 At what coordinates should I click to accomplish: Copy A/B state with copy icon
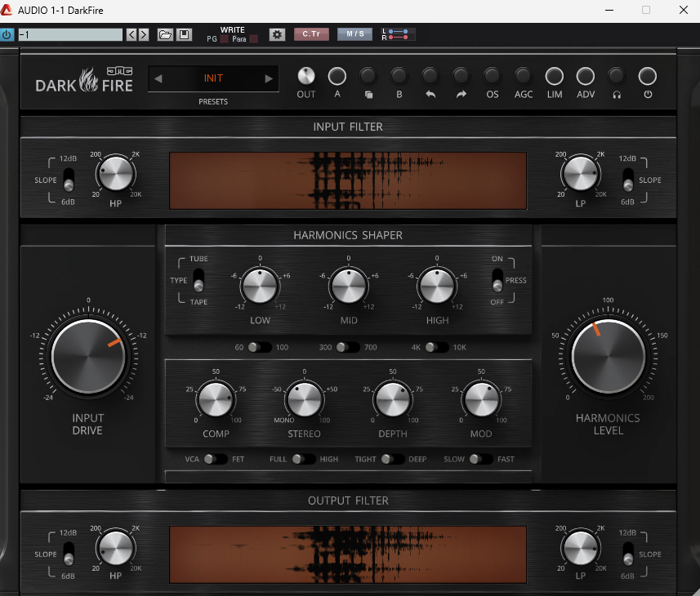point(368,76)
